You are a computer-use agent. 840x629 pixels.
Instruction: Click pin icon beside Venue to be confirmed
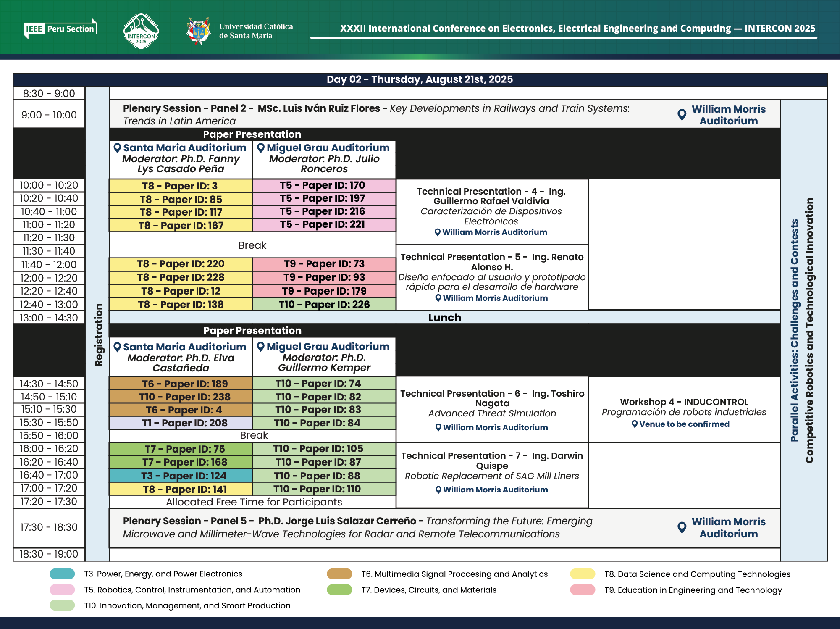(x=635, y=424)
